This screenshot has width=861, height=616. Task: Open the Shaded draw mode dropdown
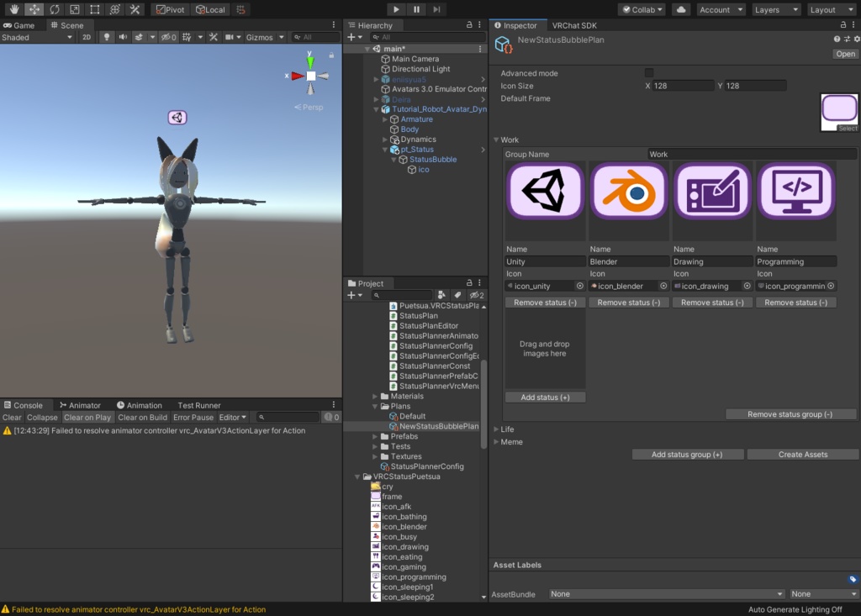point(37,37)
